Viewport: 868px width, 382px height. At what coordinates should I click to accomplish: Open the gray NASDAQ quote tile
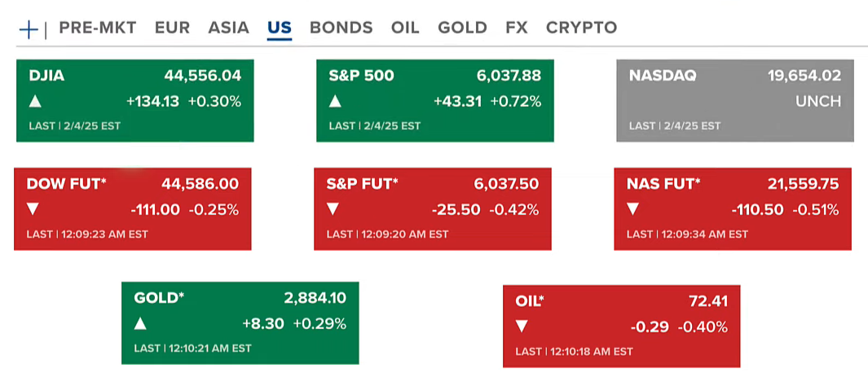pyautogui.click(x=735, y=101)
